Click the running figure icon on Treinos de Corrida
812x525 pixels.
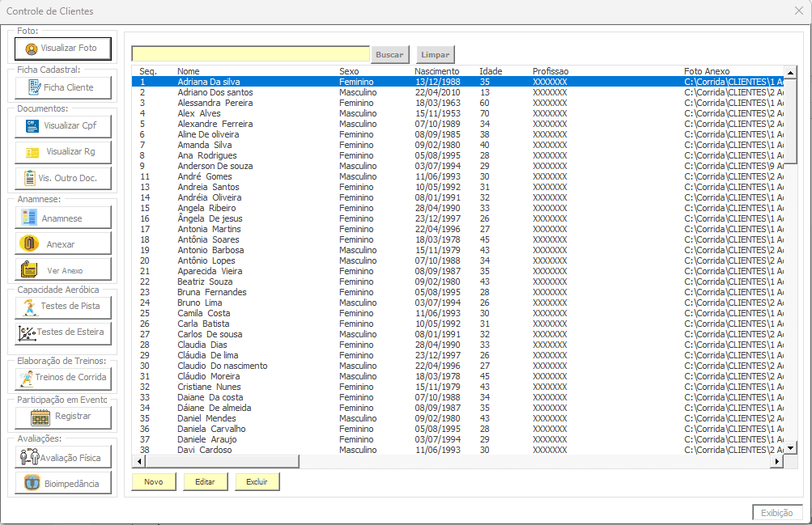(27, 379)
